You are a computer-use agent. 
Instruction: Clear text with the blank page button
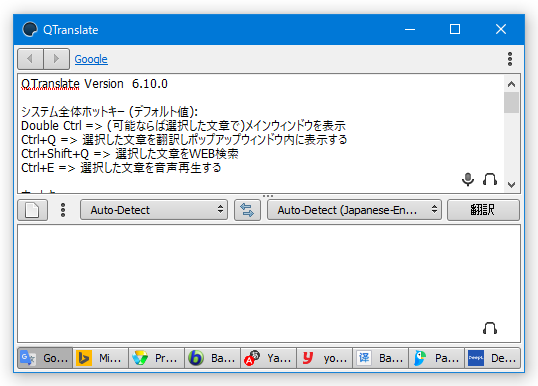[32, 210]
